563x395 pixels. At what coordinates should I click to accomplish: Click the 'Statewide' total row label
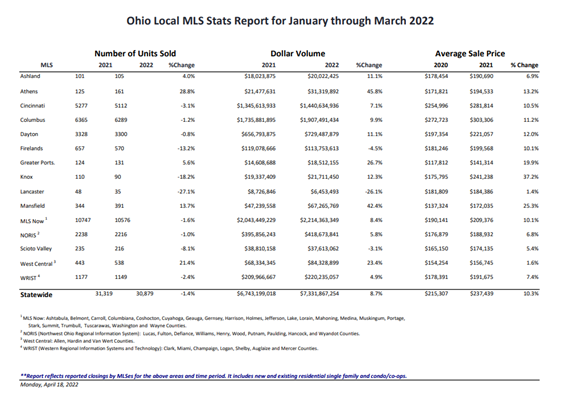(36, 295)
